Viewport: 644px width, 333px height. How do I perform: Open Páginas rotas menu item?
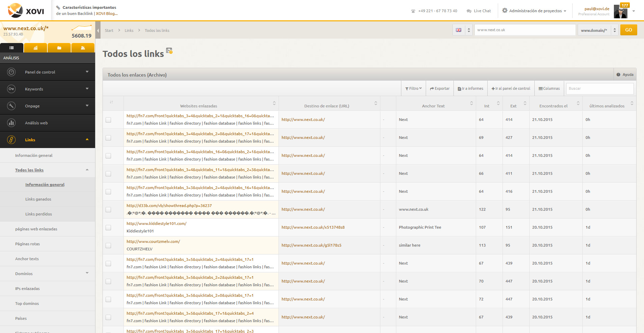coord(27,244)
